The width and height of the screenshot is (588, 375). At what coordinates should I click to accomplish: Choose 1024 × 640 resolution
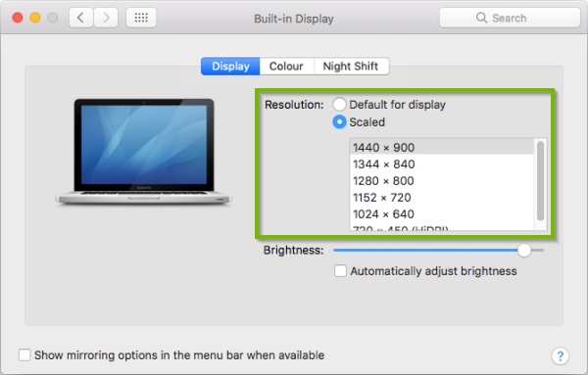[441, 214]
